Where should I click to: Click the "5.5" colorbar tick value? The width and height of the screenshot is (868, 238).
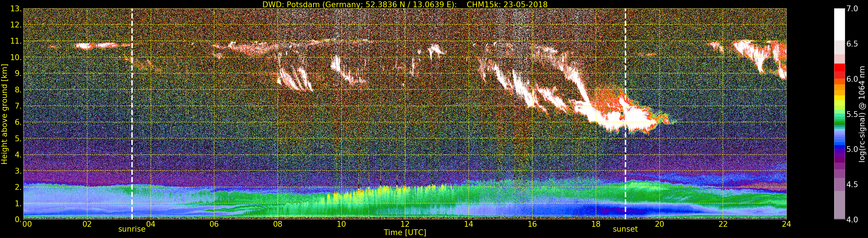coord(852,114)
